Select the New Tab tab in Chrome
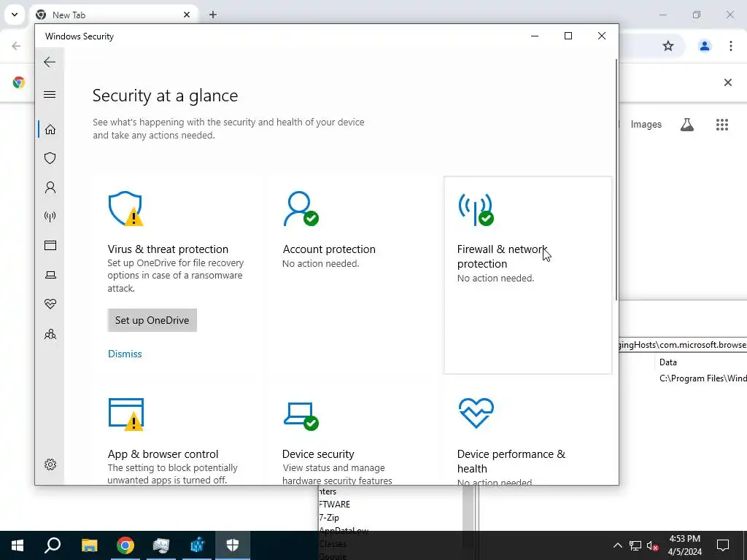The height and width of the screenshot is (560, 747). 115,15
